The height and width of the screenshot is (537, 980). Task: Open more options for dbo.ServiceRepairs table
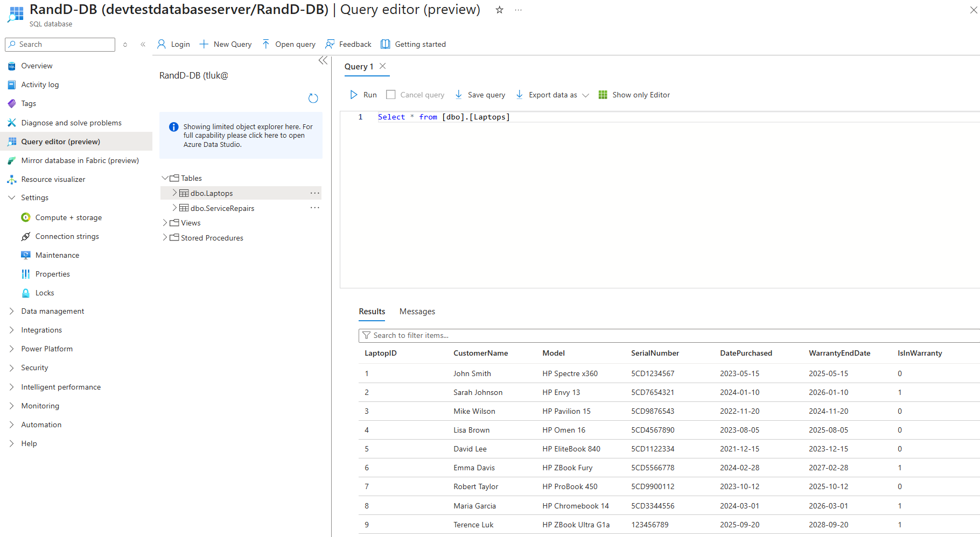pyautogui.click(x=314, y=208)
